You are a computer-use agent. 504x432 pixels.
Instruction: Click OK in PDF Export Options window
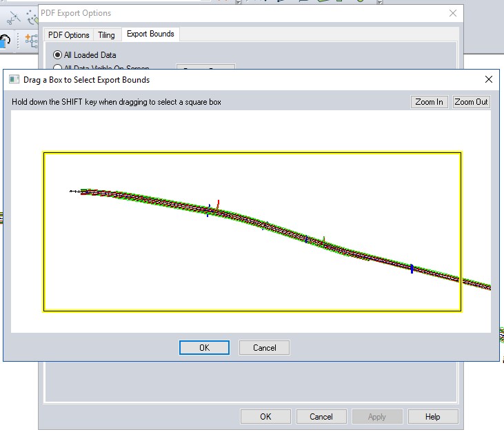pyautogui.click(x=265, y=417)
